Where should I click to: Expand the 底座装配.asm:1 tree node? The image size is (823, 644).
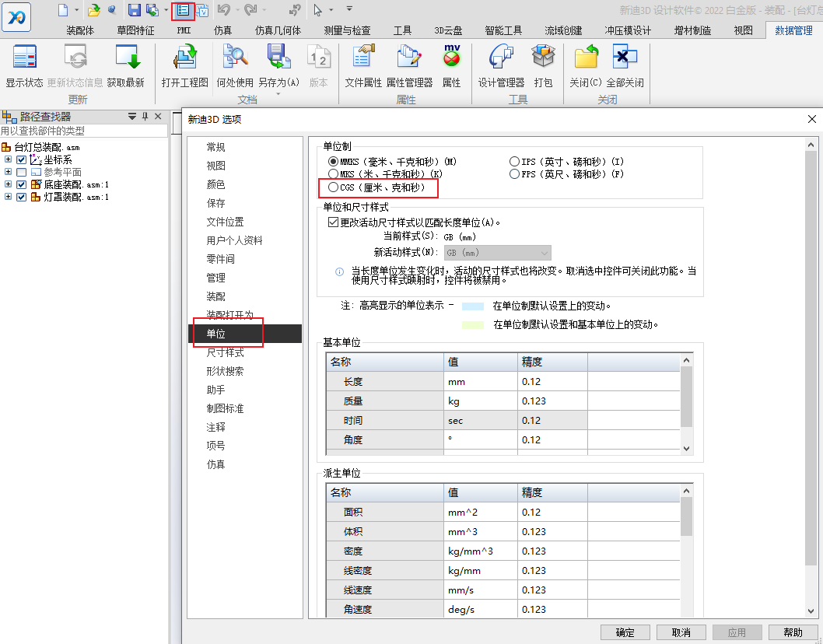click(x=8, y=184)
